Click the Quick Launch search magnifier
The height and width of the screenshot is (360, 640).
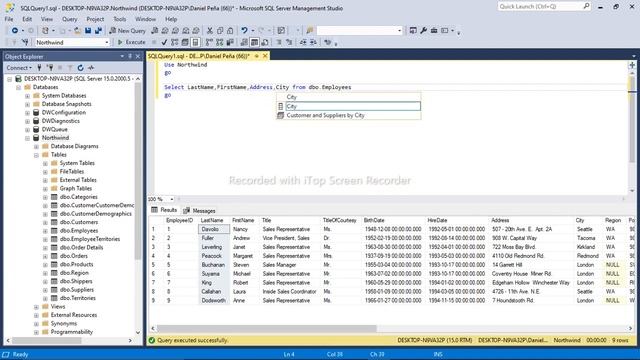click(x=586, y=6)
